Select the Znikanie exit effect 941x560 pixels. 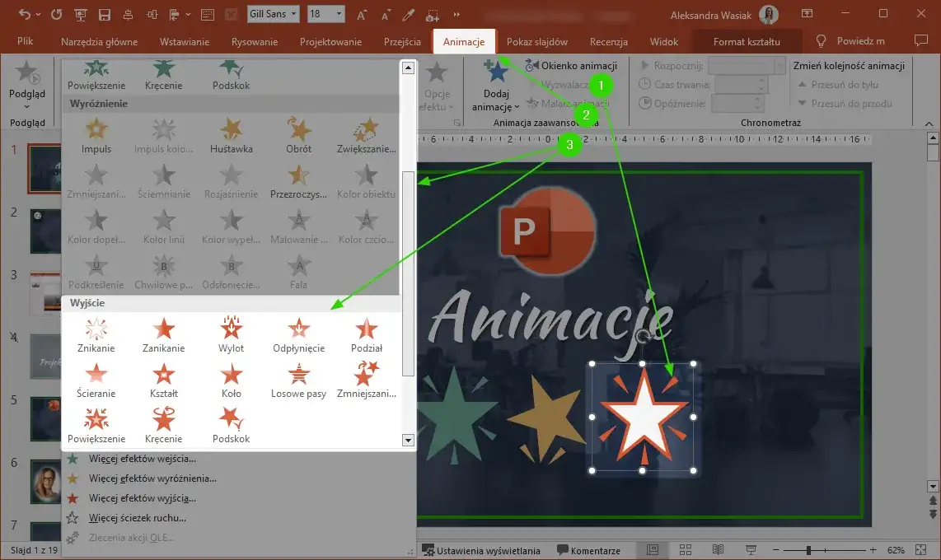[96, 333]
